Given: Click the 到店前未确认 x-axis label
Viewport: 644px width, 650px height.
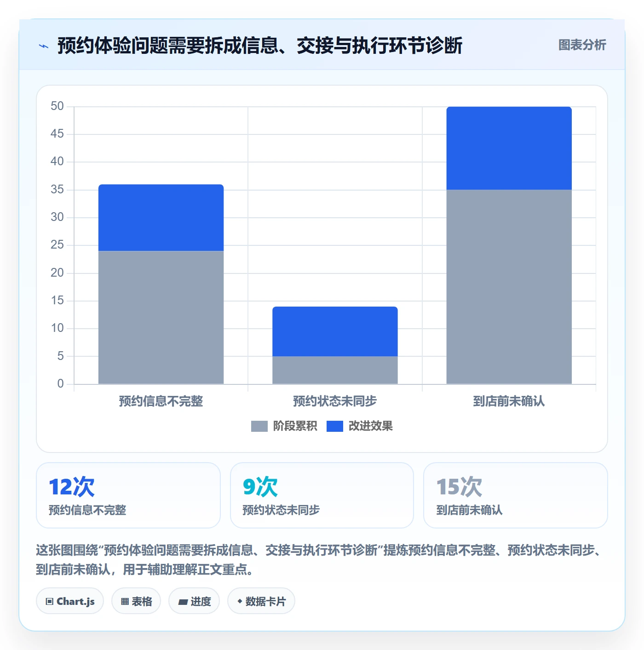Looking at the screenshot, I should click(x=509, y=401).
